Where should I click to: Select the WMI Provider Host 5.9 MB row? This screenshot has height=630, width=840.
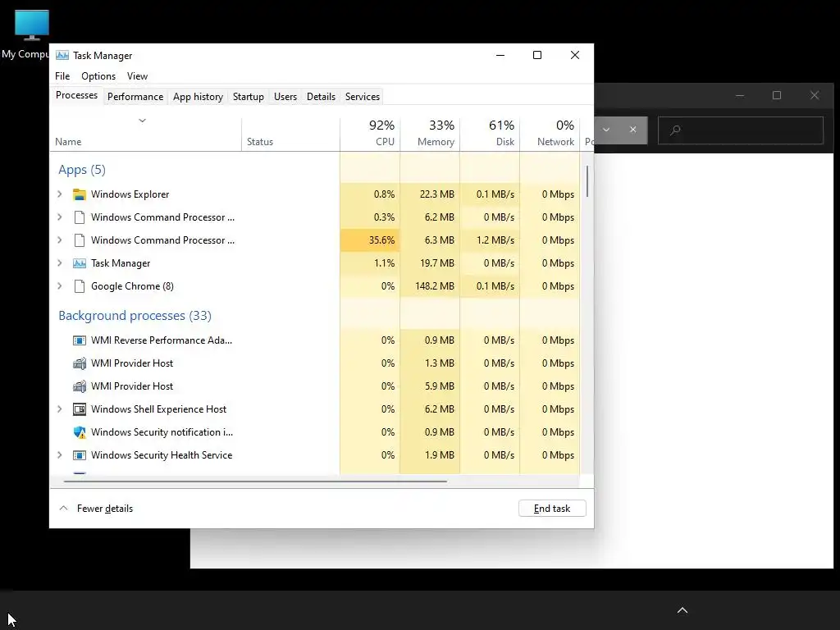(x=314, y=386)
